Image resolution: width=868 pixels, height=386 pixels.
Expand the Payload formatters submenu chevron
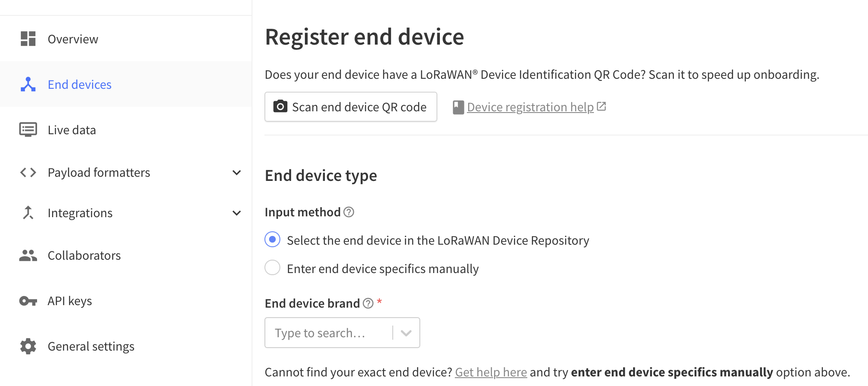pos(237,173)
